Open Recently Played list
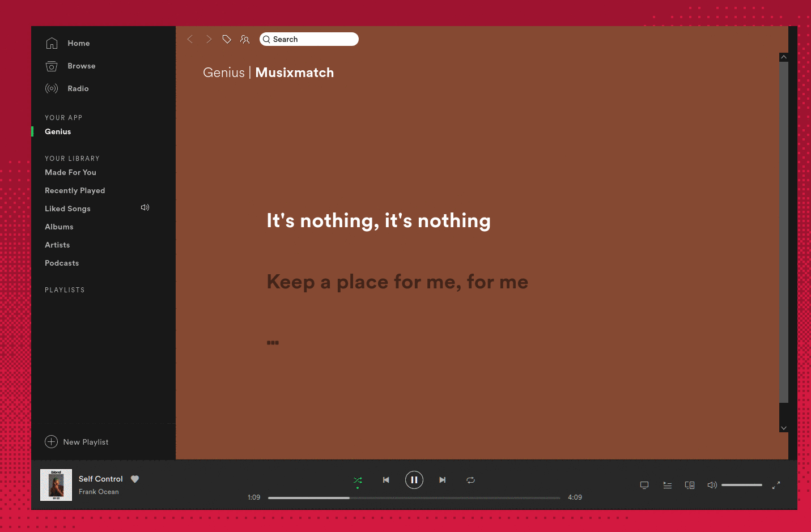 75,190
